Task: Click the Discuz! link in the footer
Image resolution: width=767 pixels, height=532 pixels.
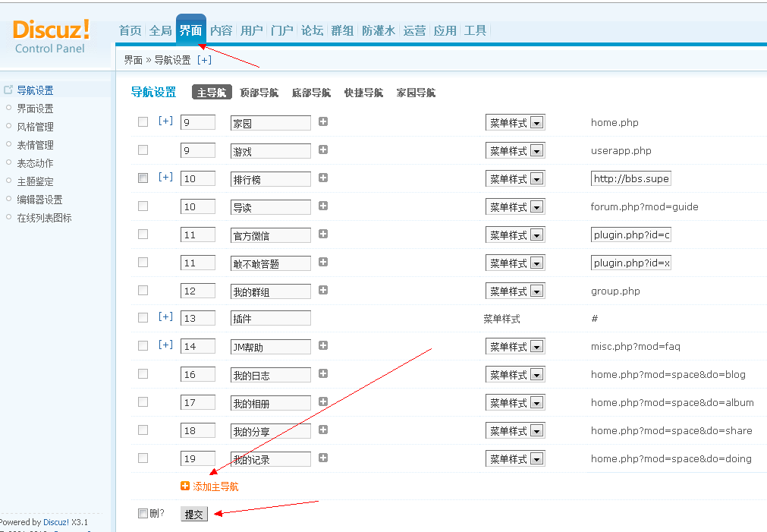Action: pos(56,522)
